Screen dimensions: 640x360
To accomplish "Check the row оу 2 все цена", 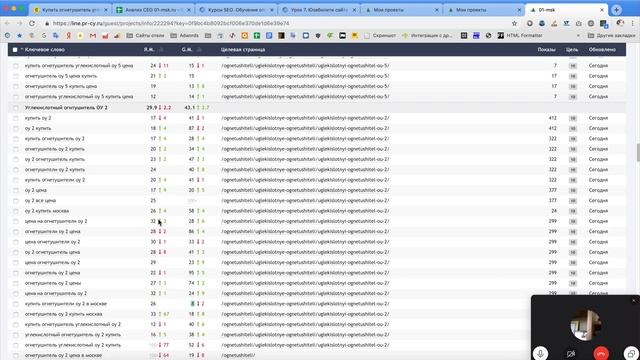I will (16, 200).
